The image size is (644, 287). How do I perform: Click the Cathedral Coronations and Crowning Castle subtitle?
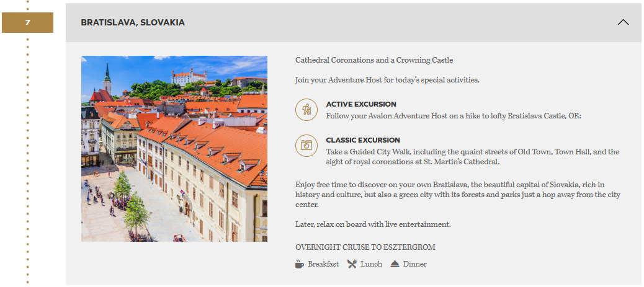[x=374, y=60]
